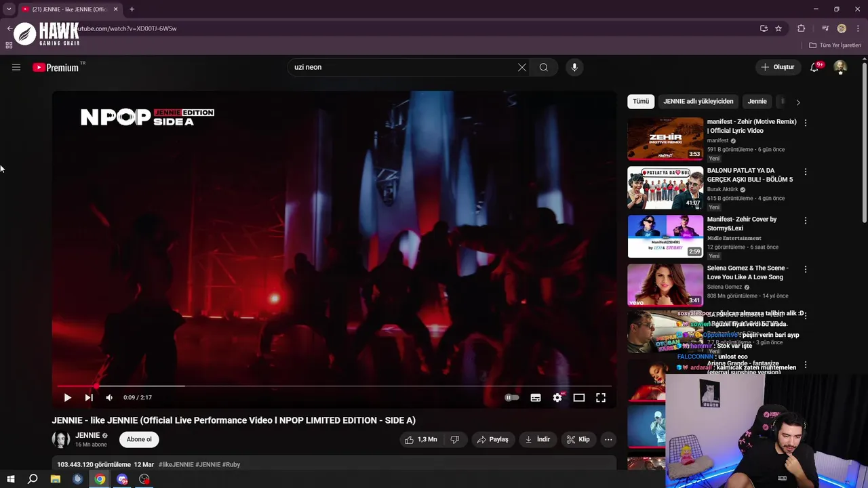Screen dimensions: 868x488
Task: Create a clip with Klip
Action: point(578,439)
